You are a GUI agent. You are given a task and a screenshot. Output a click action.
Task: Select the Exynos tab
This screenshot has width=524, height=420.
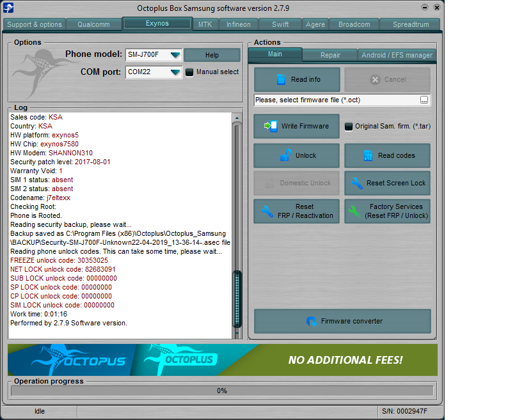157,24
